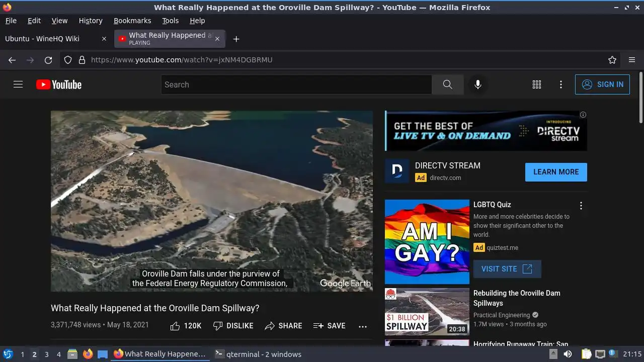Click the search magnifier button

click(447, 84)
